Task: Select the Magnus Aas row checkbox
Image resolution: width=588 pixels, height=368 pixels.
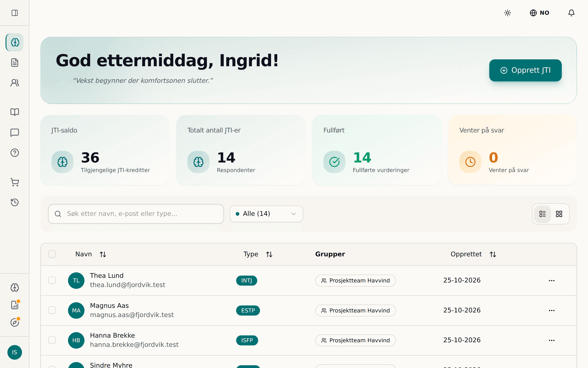Action: [52, 310]
